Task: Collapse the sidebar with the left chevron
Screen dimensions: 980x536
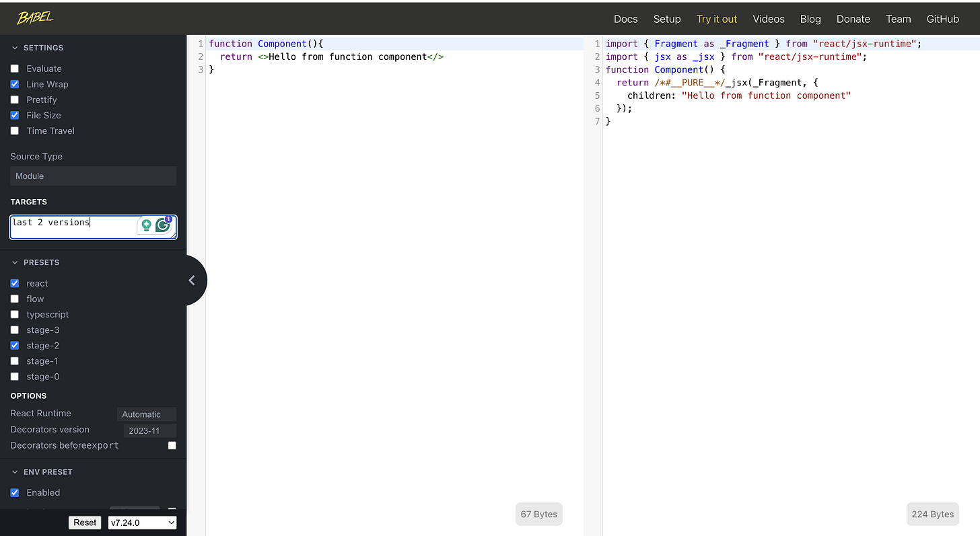Action: coord(192,280)
